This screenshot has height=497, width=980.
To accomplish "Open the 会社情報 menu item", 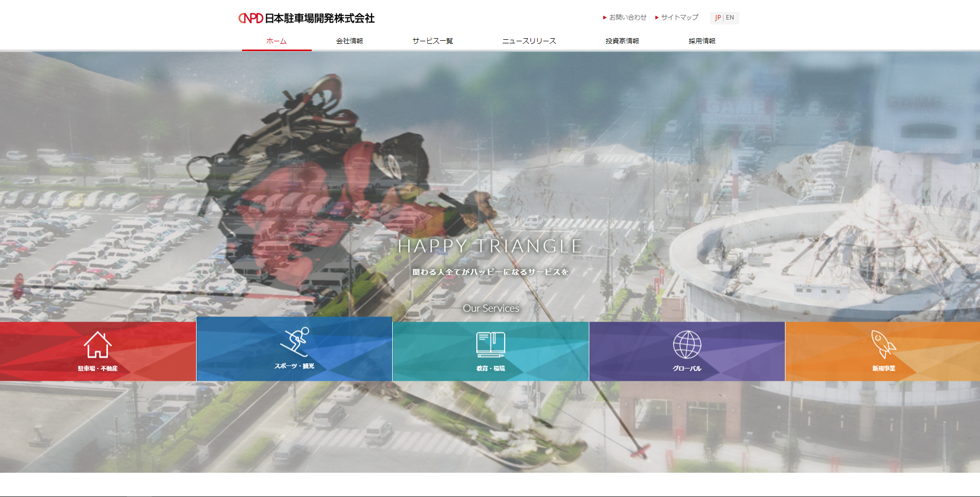I will click(x=349, y=41).
